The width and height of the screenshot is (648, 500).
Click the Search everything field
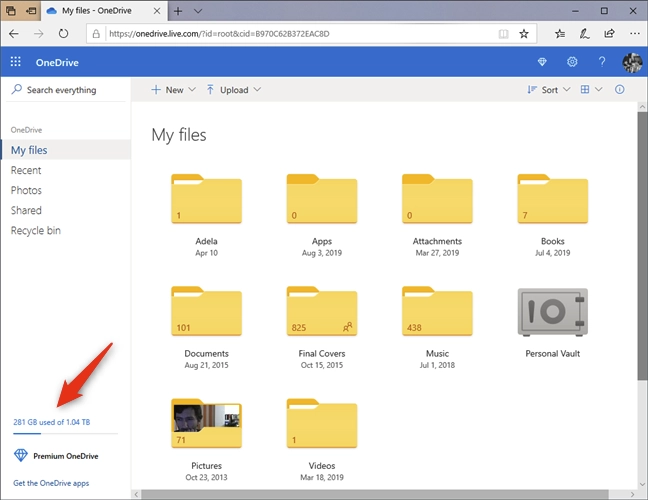[66, 90]
